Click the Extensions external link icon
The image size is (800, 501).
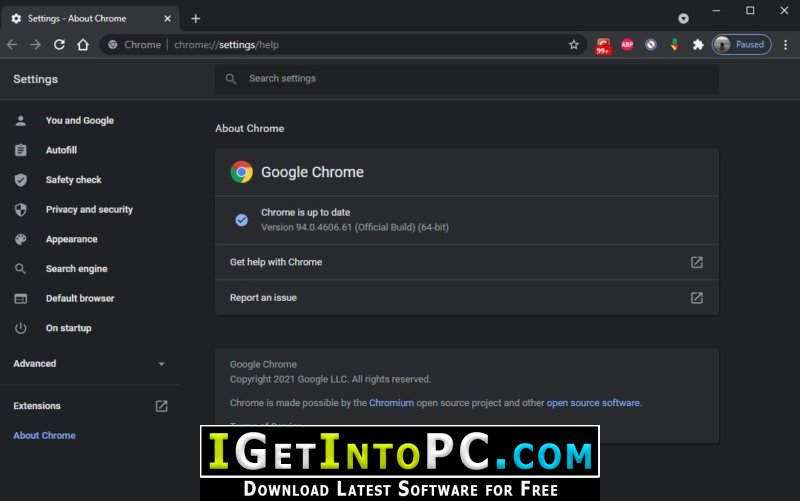coord(161,406)
